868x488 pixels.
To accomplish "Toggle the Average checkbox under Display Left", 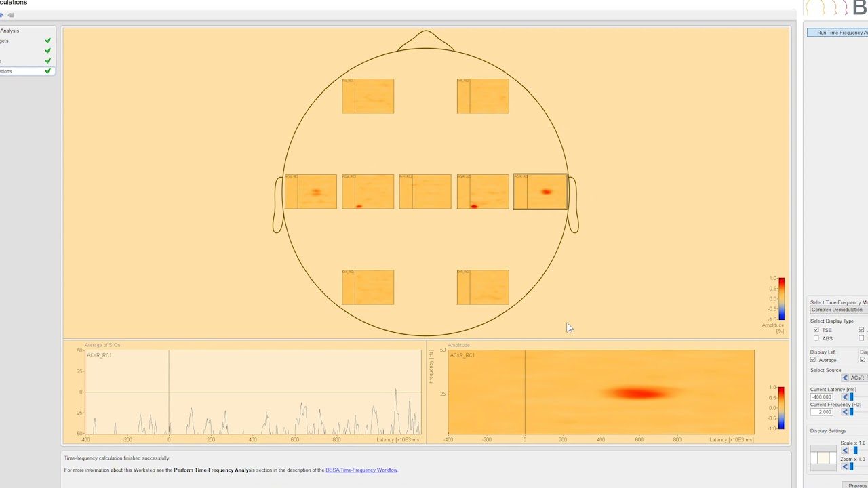I will pos(813,360).
